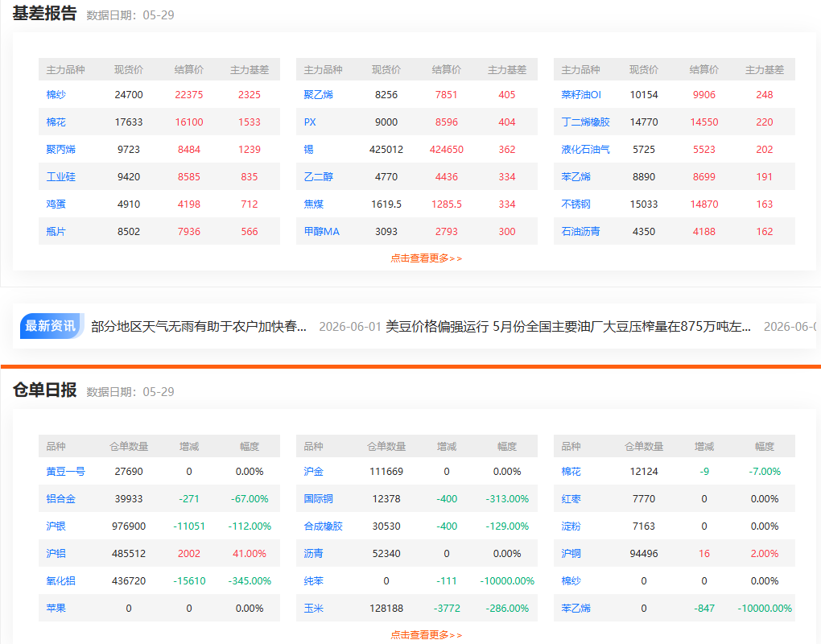This screenshot has height=644, width=821.
Task: Select the 锡 spot price 425012
Action: pos(386,149)
